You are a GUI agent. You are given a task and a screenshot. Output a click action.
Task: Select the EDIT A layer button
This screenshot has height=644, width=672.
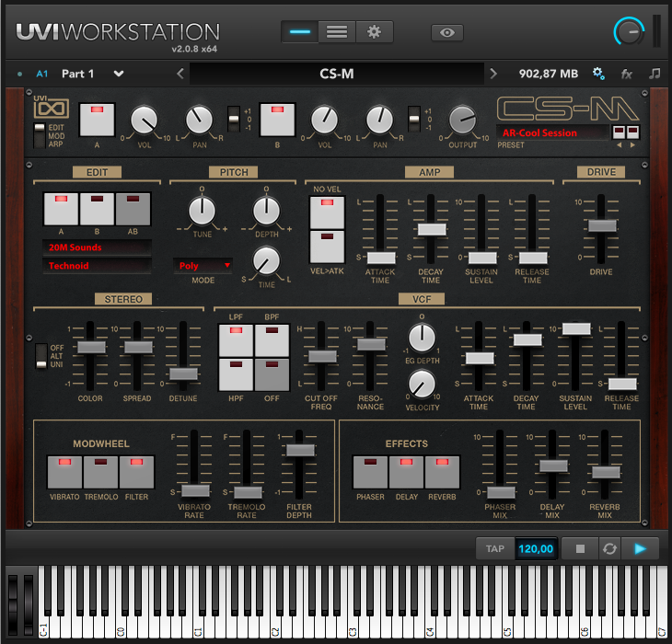click(61, 209)
